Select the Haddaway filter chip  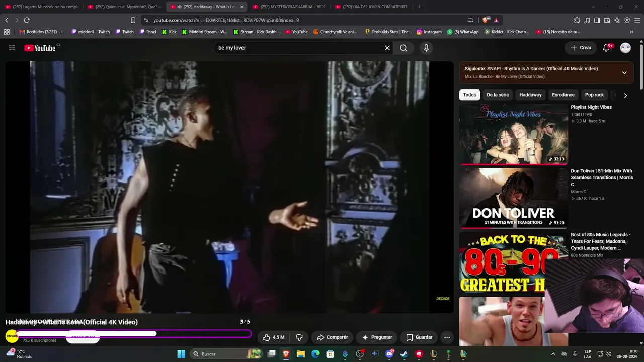click(530, 95)
